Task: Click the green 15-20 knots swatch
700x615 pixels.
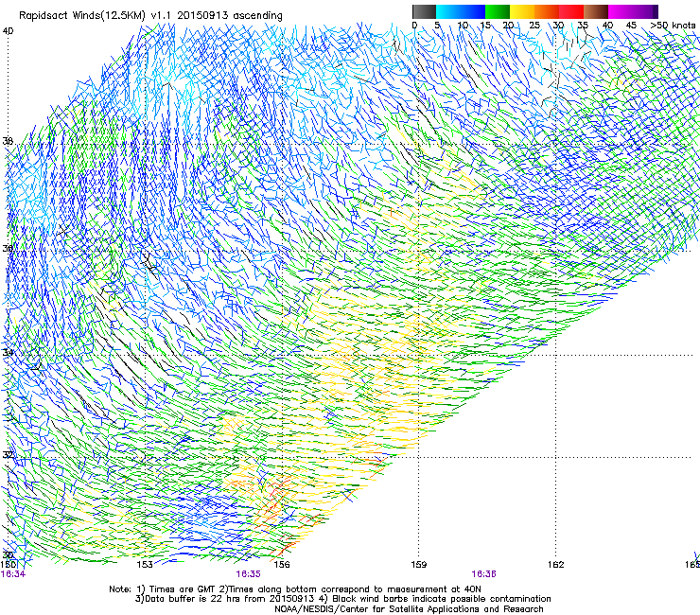Action: (x=498, y=11)
